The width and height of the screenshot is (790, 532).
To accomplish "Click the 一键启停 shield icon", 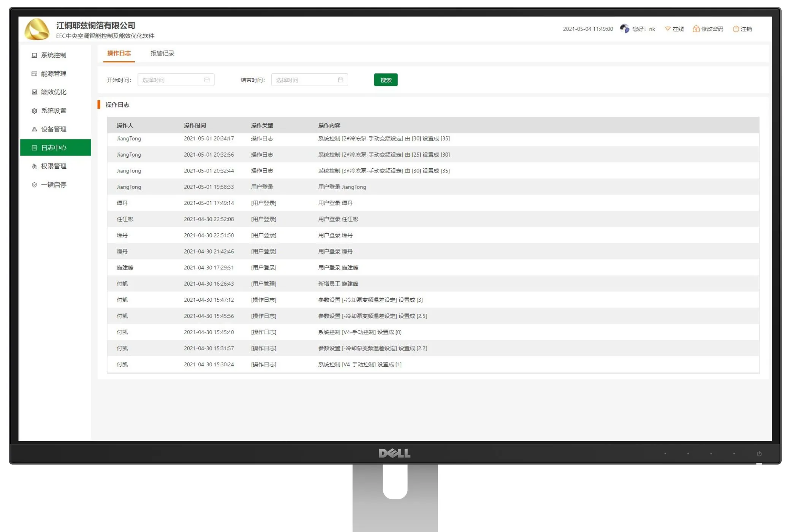I will click(34, 185).
